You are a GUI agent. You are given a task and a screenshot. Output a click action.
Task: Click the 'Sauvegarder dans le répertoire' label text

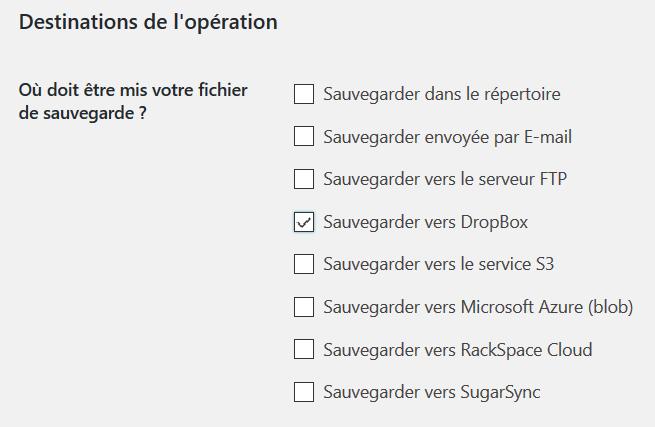pyautogui.click(x=442, y=95)
